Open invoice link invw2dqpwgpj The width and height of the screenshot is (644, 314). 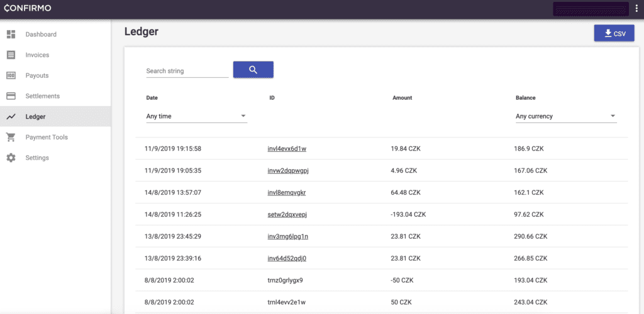[x=288, y=171]
